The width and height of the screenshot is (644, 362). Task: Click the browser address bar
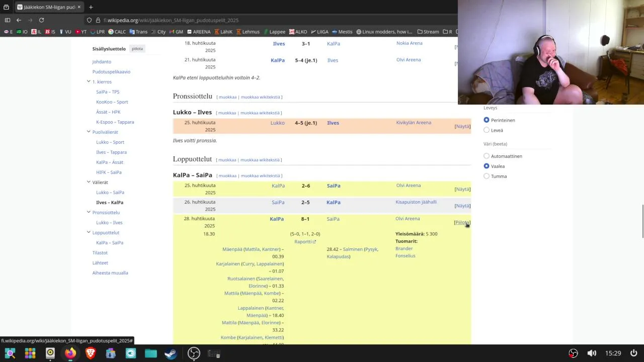272,20
